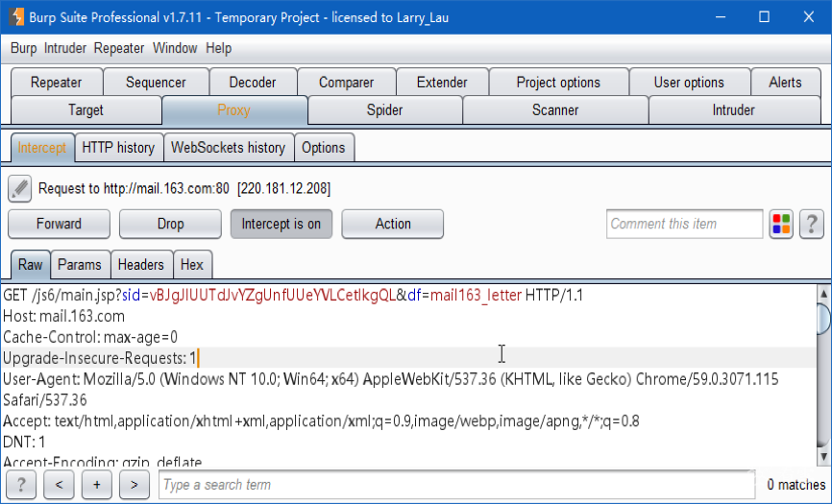Go to next search match
The image size is (832, 504).
[135, 485]
